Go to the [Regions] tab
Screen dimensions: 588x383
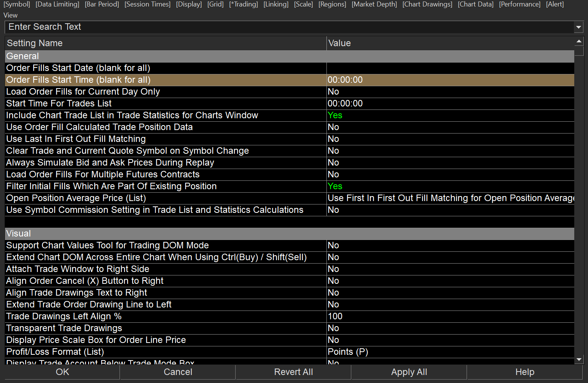pyautogui.click(x=333, y=4)
